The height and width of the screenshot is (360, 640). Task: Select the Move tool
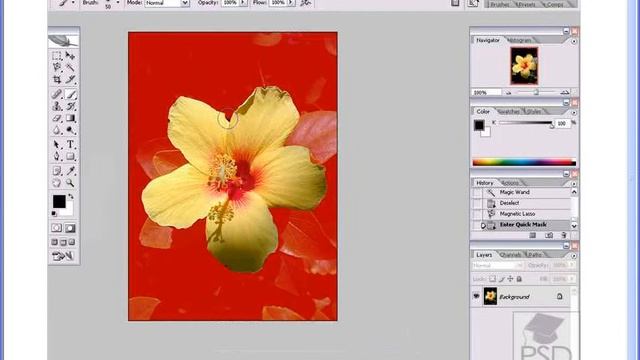coord(70,56)
